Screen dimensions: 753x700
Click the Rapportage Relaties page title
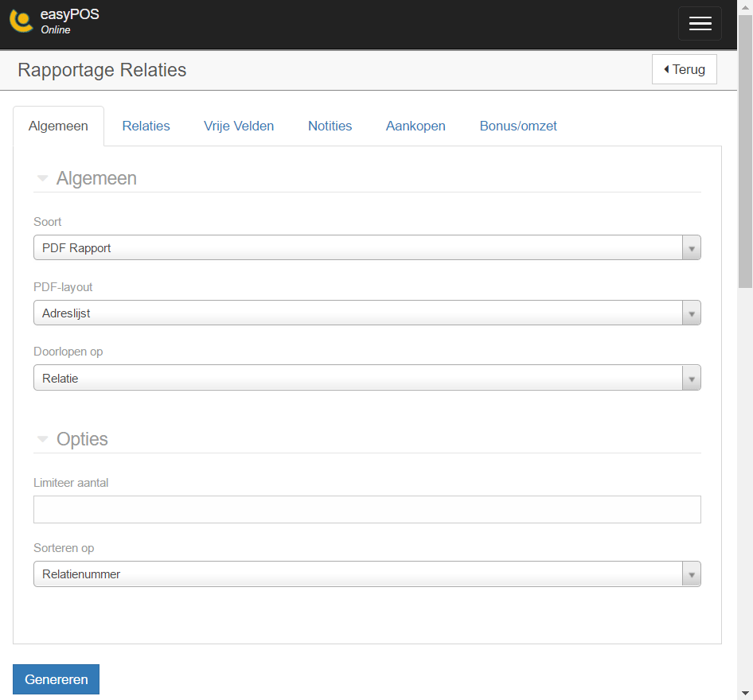pyautogui.click(x=102, y=70)
